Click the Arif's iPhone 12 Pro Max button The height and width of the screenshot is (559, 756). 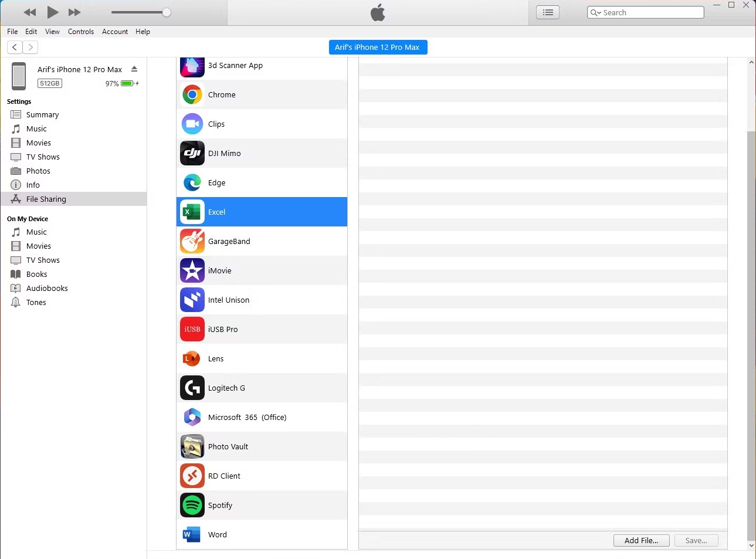[378, 47]
